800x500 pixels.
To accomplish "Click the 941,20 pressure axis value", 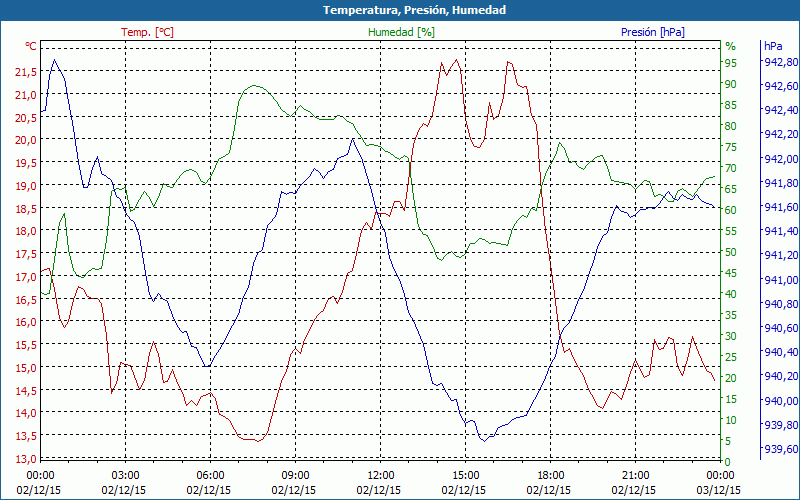I will pos(779,255).
